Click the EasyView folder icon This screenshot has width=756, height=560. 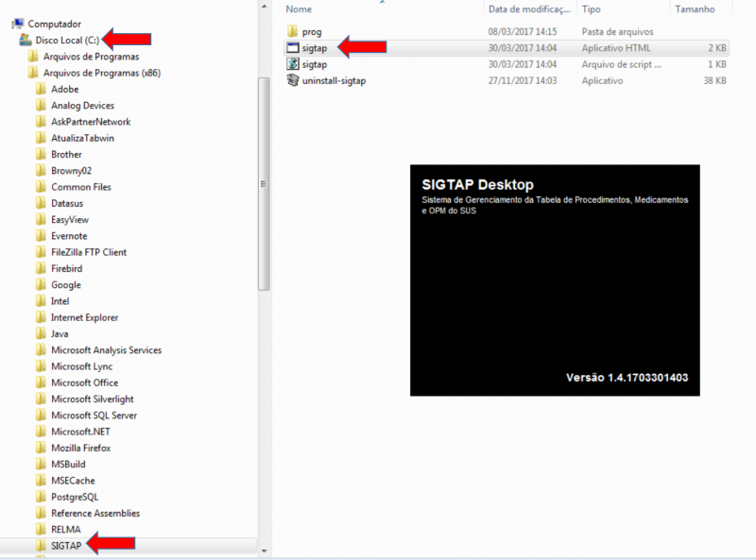pyautogui.click(x=41, y=220)
